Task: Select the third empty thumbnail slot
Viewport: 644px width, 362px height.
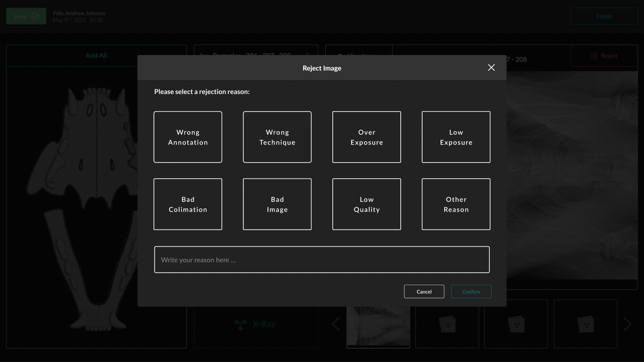Action: (516, 324)
